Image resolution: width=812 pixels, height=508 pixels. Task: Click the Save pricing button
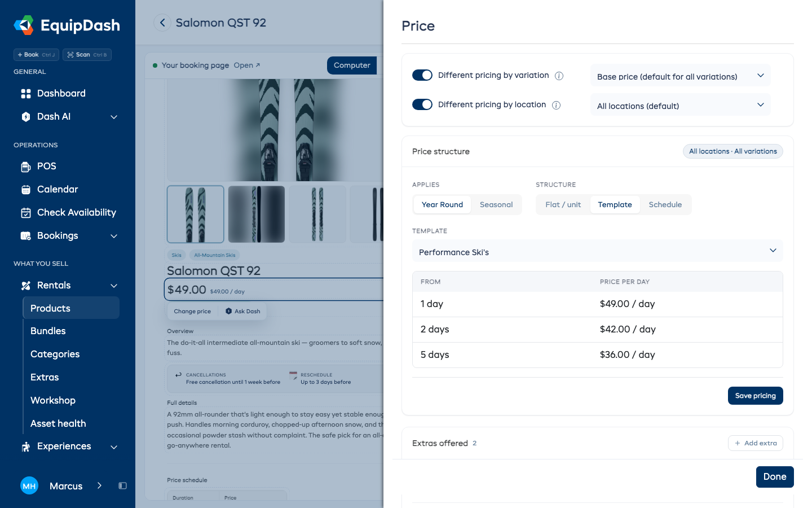point(756,396)
